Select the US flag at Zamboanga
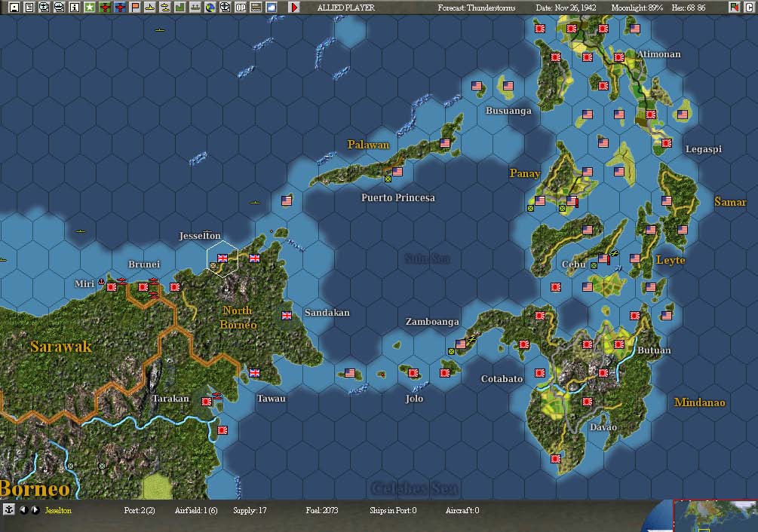The width and height of the screenshot is (758, 532). [x=461, y=344]
